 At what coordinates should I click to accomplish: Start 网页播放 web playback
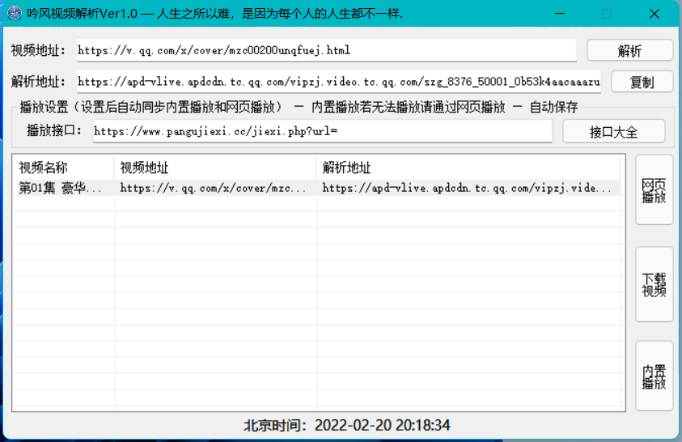(654, 190)
